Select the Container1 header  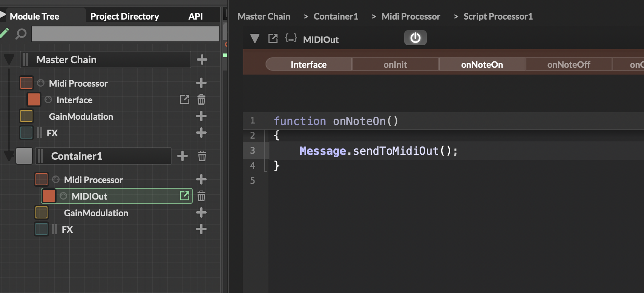pos(103,156)
